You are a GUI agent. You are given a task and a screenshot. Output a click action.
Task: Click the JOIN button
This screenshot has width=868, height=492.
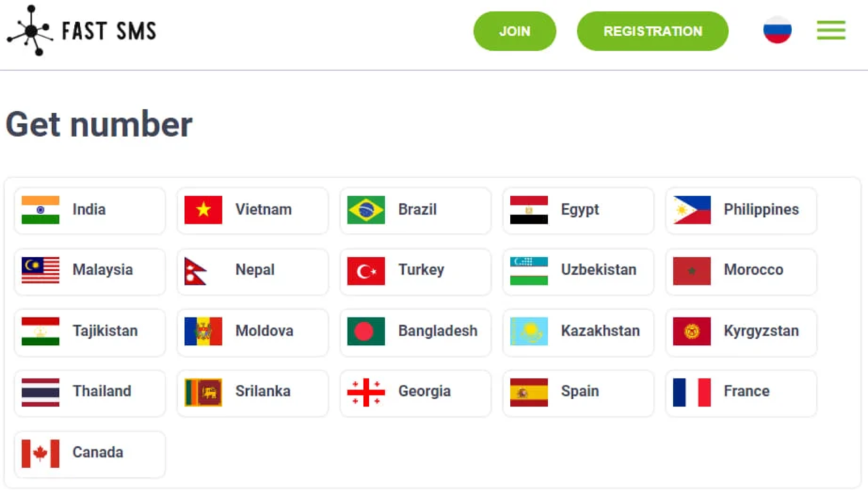[515, 31]
